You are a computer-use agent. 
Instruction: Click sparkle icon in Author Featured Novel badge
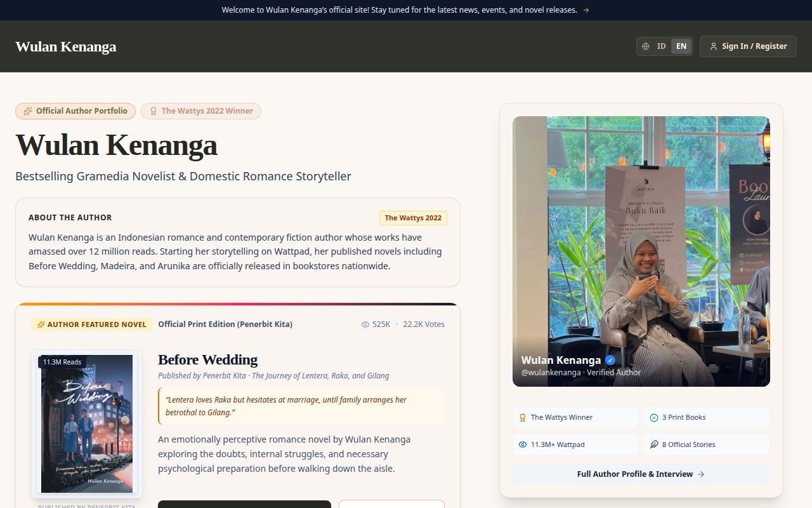click(41, 324)
